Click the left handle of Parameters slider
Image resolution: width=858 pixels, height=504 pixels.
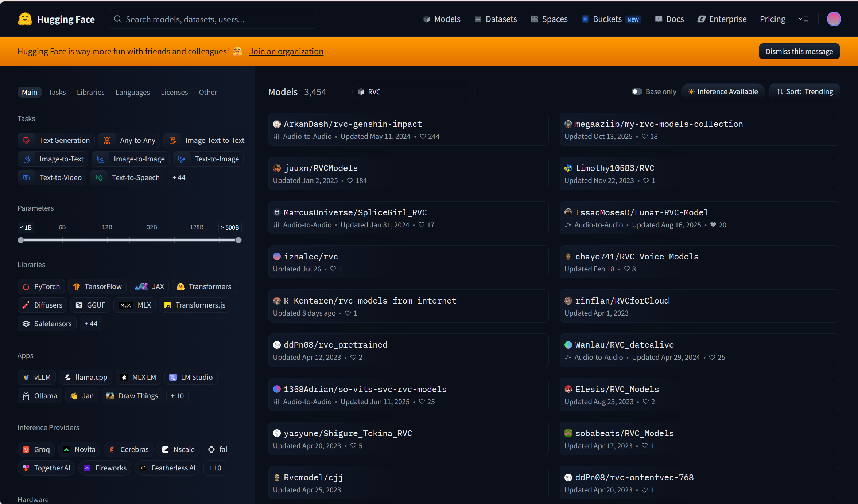pyautogui.click(x=21, y=240)
